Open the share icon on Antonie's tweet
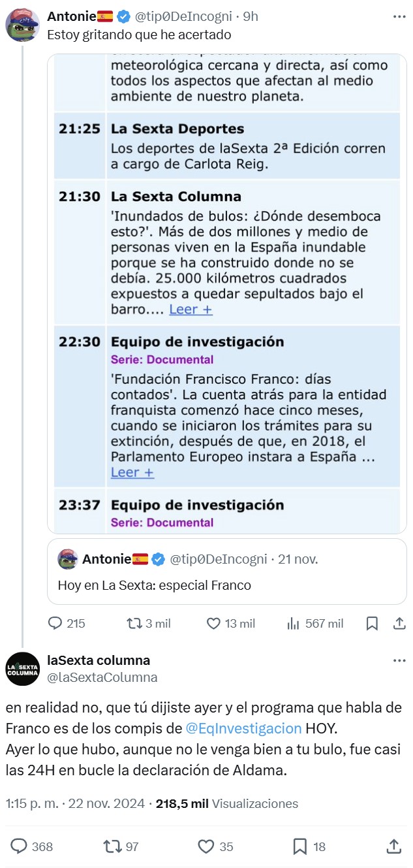This screenshot has height=868, width=413. click(x=399, y=623)
